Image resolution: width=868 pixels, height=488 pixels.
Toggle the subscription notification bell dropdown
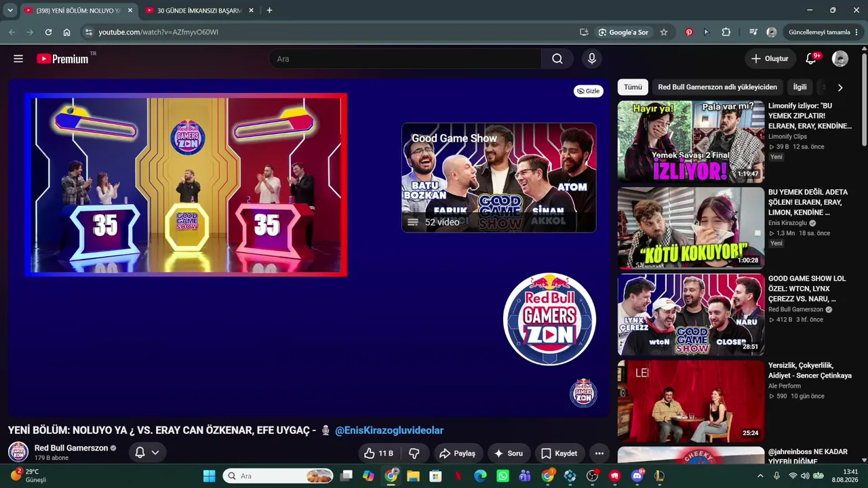tap(147, 453)
